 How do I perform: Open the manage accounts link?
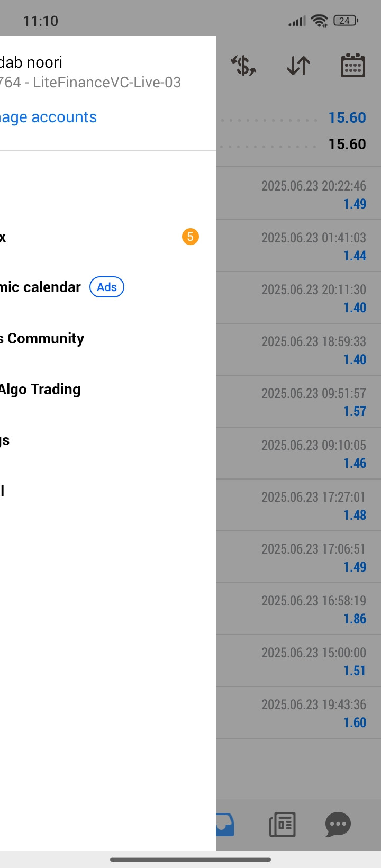click(48, 117)
